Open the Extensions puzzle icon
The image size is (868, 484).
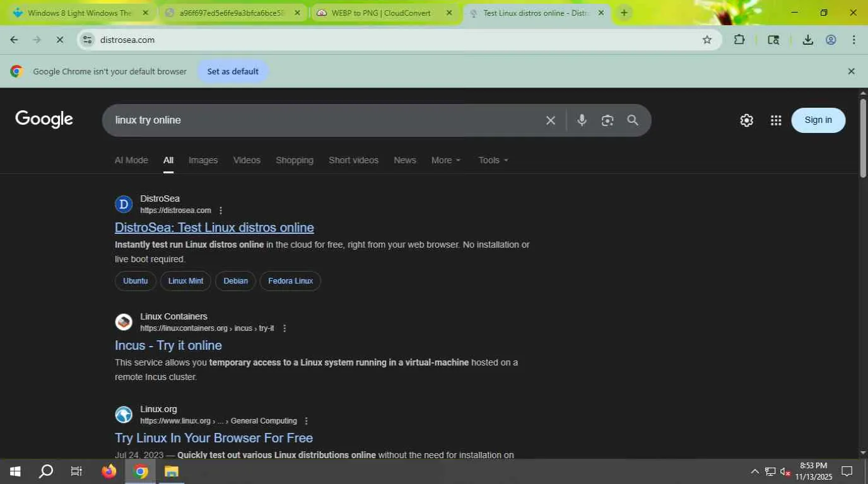click(739, 40)
